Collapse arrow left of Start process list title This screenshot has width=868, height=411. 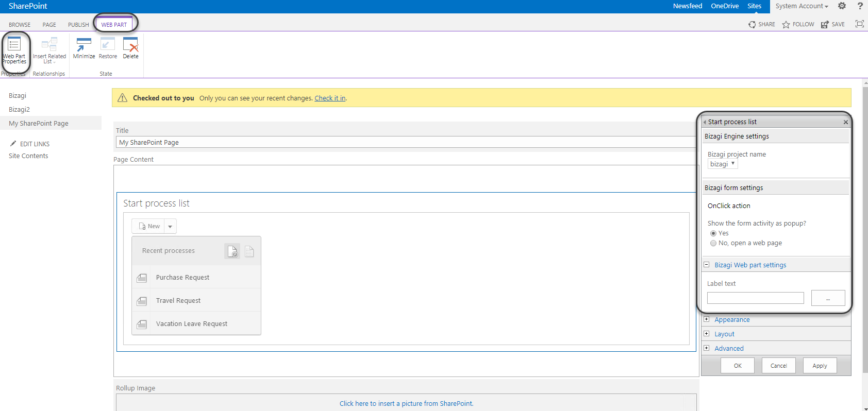pos(705,122)
